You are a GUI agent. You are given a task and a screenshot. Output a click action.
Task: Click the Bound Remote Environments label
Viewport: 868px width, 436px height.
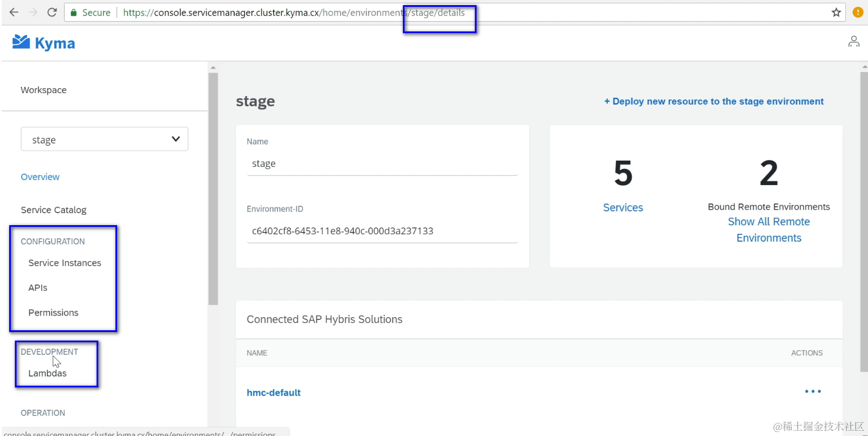point(769,206)
